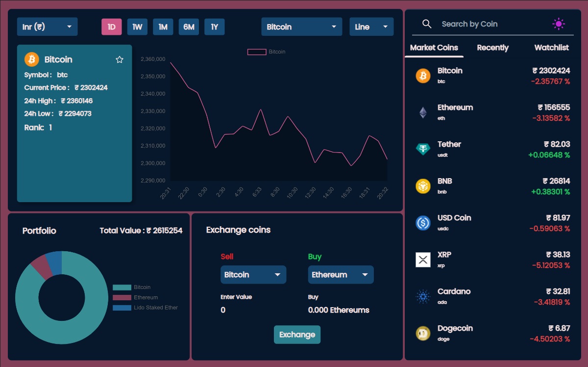This screenshot has height=367, width=588.
Task: Click the USD Coin logo in market list
Action: [x=423, y=223]
